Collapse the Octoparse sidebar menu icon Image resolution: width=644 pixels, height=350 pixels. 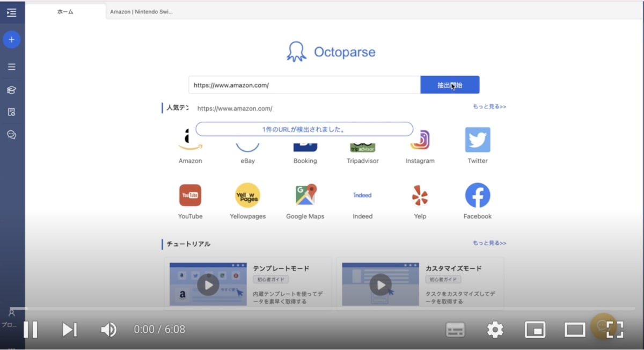point(11,13)
